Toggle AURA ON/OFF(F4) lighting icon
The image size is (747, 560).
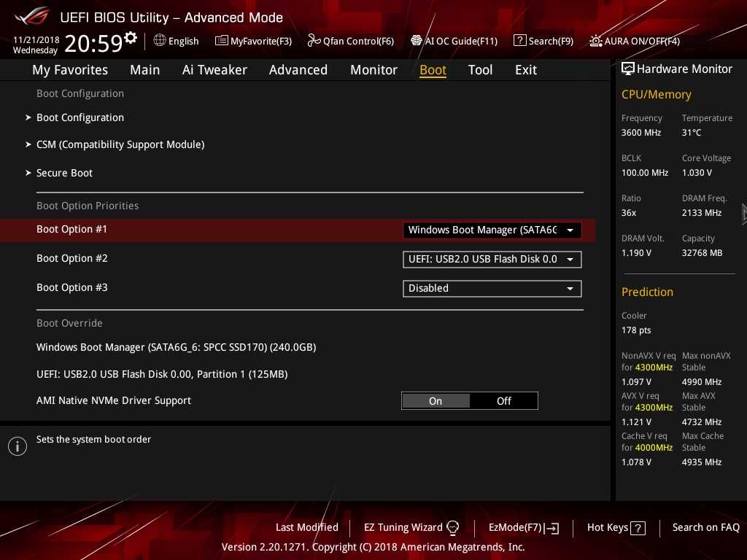click(x=596, y=41)
